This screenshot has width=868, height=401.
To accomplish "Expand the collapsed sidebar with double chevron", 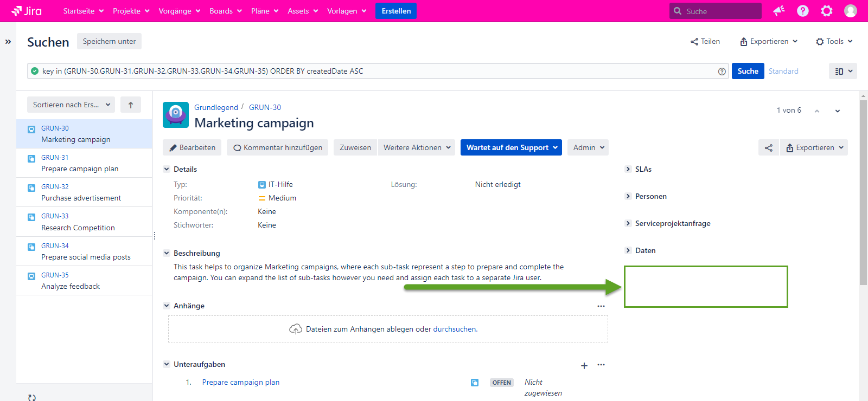I will 8,42.
